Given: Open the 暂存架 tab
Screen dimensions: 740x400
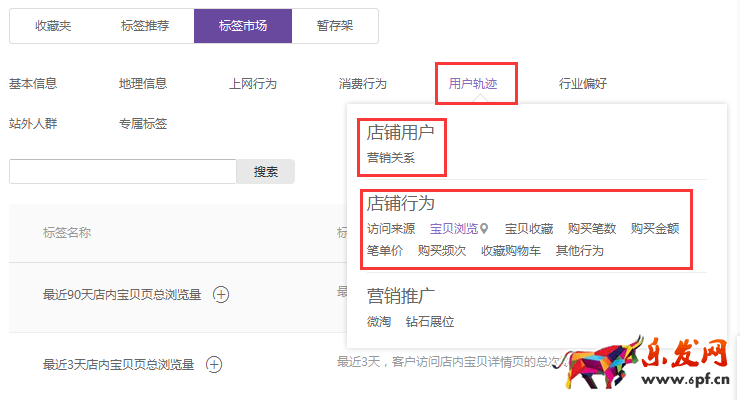Looking at the screenshot, I should coord(335,26).
